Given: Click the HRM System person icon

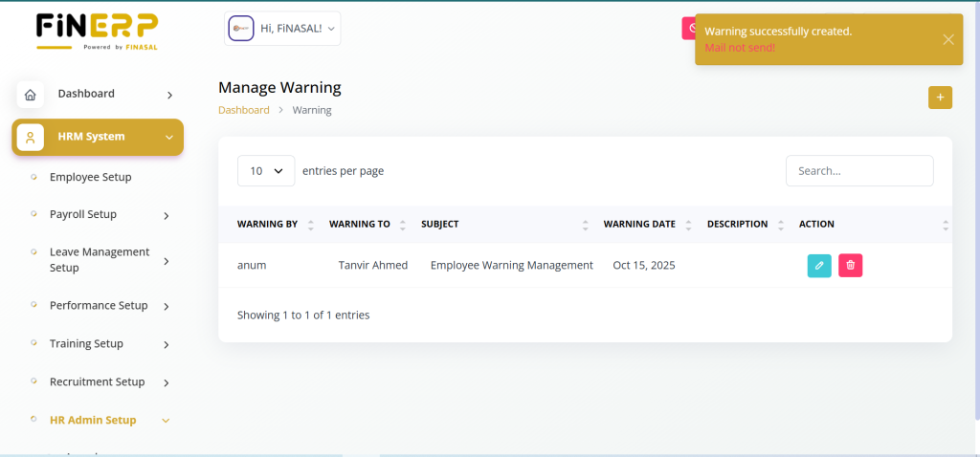Looking at the screenshot, I should click(x=31, y=138).
